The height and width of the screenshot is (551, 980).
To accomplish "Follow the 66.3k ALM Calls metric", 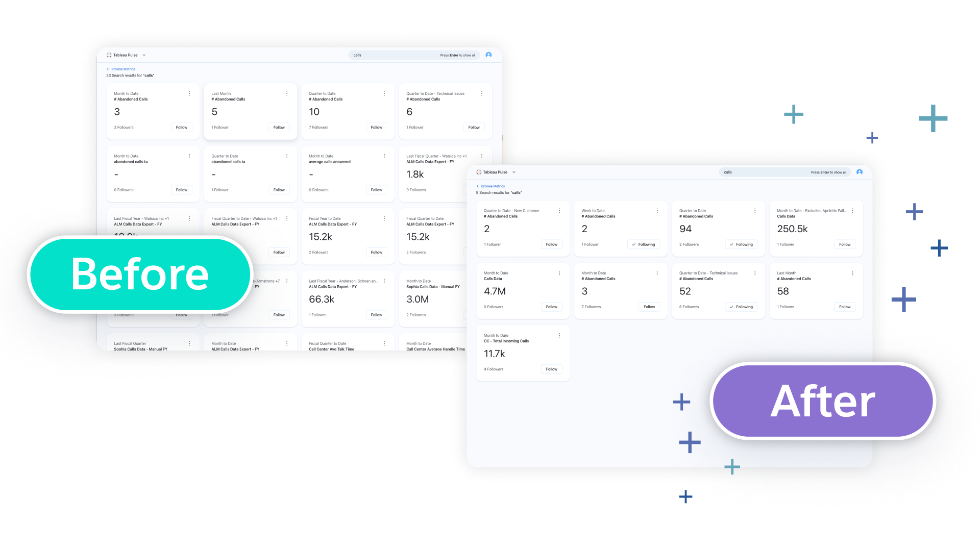I will [377, 315].
